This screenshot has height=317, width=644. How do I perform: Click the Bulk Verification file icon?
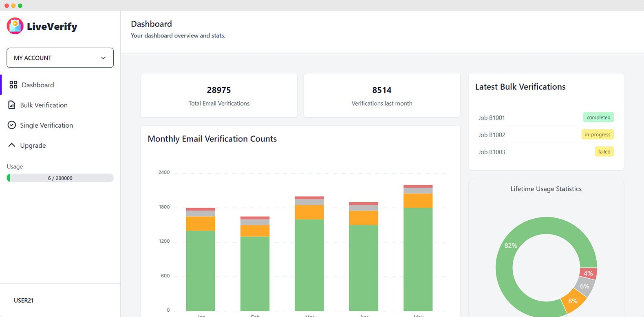(12, 105)
